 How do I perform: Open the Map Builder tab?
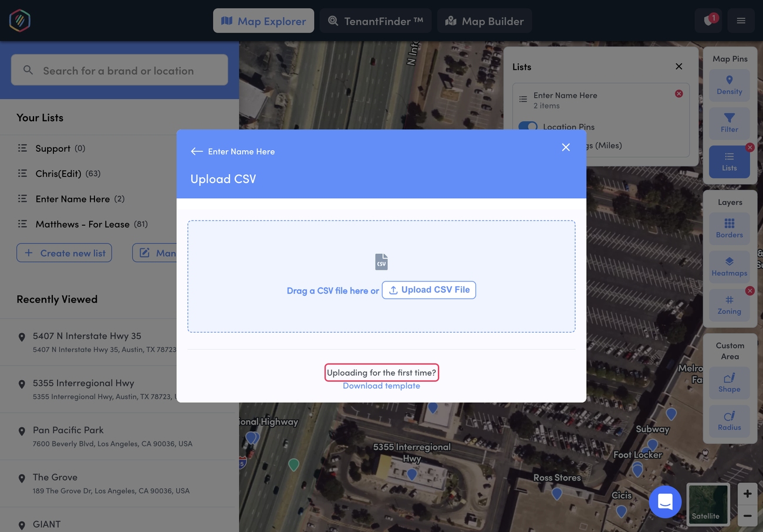click(x=484, y=21)
